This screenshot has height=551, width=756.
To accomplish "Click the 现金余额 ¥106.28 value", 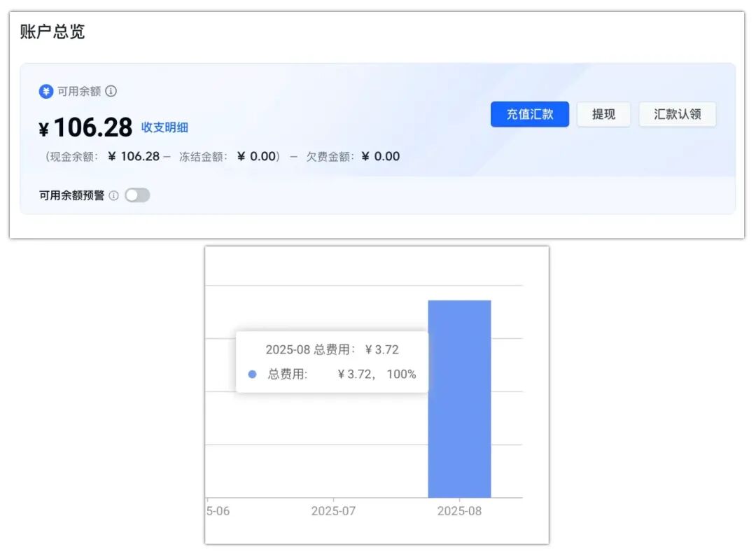I will click(x=134, y=157).
